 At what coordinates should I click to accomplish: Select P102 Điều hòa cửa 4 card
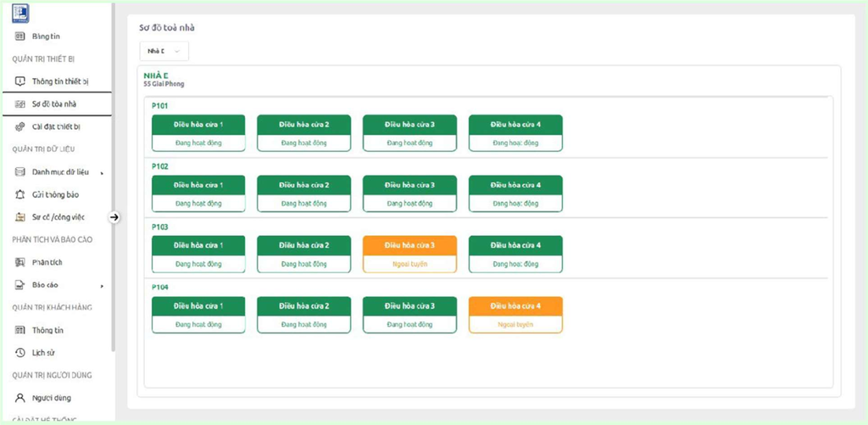click(x=515, y=193)
